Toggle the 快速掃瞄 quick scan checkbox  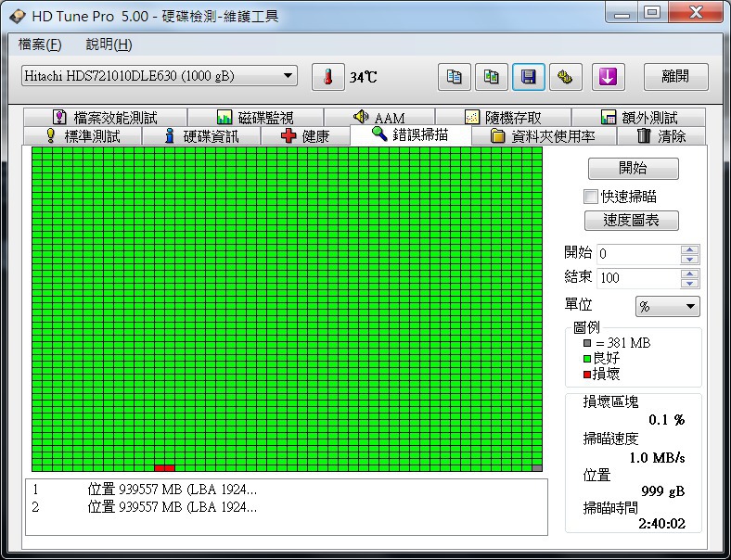pos(590,197)
